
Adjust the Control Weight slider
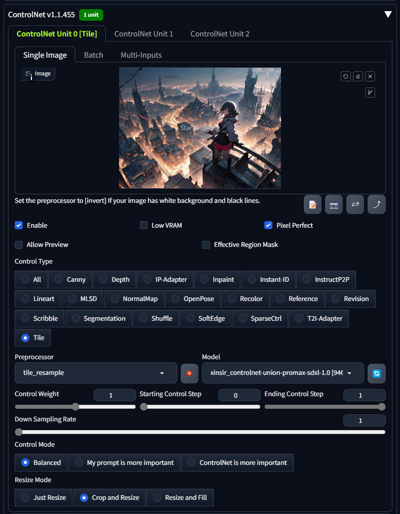click(x=75, y=407)
